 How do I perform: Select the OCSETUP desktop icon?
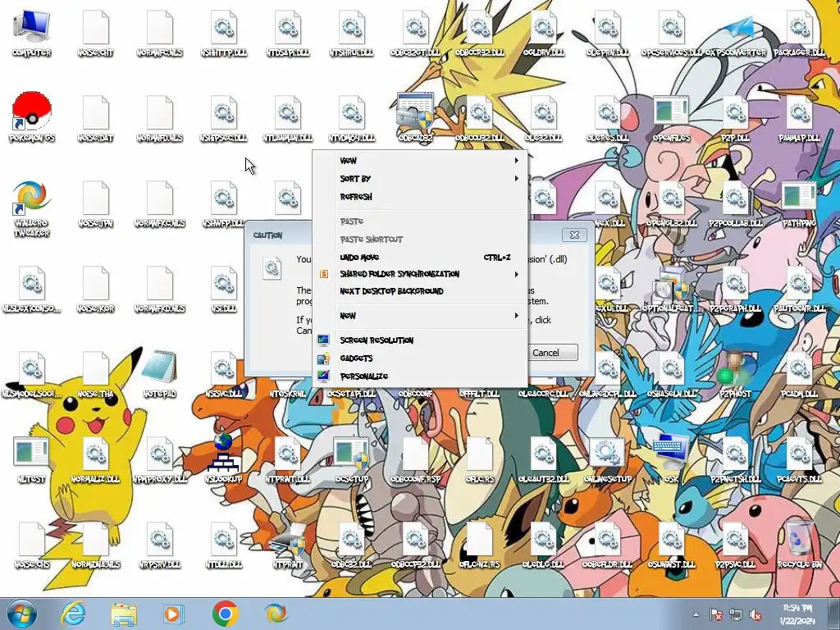coord(351,459)
